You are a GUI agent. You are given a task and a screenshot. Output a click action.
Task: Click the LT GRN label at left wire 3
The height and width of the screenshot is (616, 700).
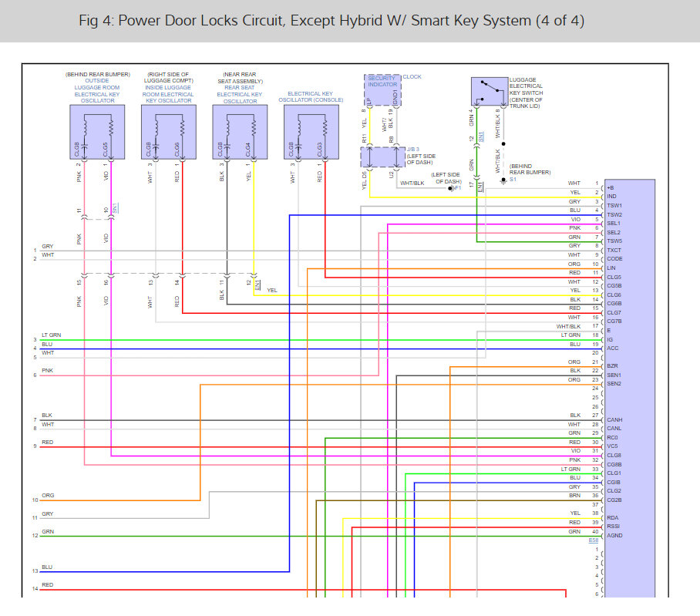[52, 335]
